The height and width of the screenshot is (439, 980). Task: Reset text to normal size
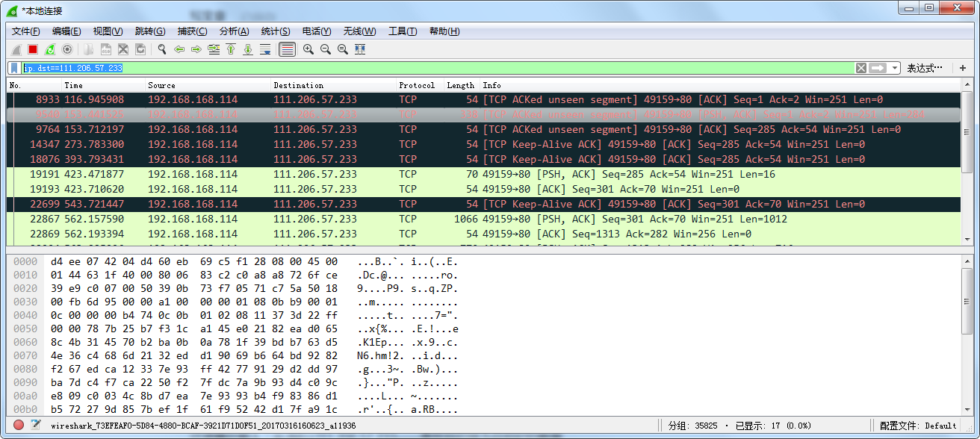[x=343, y=49]
